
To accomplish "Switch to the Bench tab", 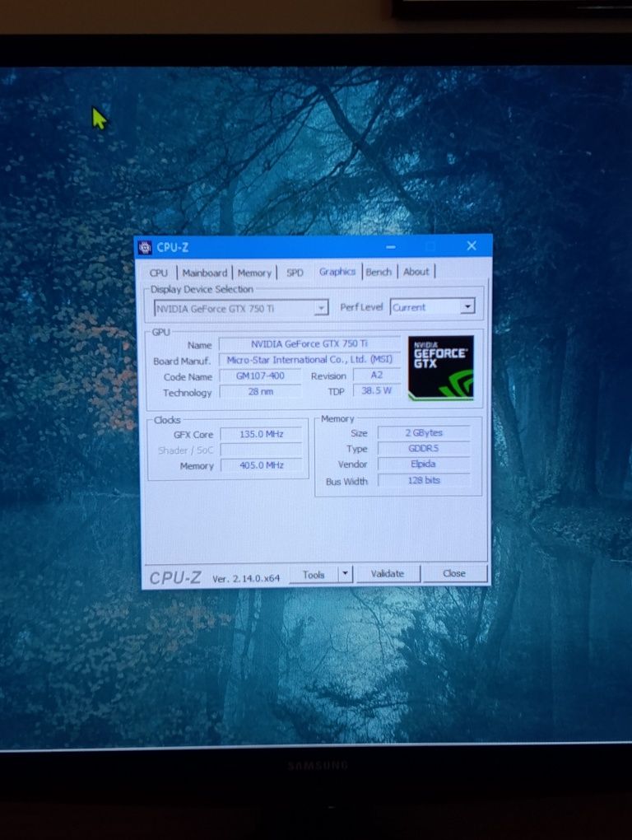I will point(379,272).
